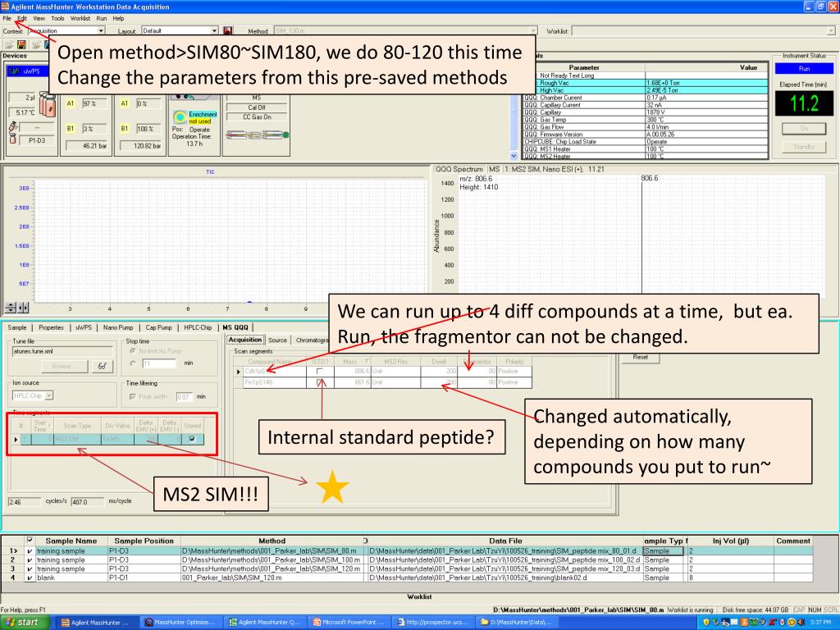Expand the Layout dropdown
The height and width of the screenshot is (630, 840).
pyautogui.click(x=215, y=30)
